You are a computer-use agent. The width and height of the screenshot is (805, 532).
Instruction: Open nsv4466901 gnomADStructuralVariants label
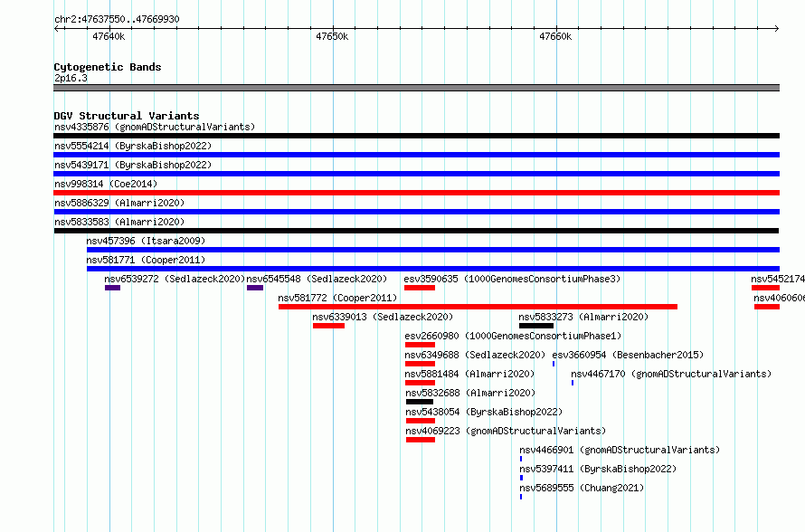[x=620, y=450]
